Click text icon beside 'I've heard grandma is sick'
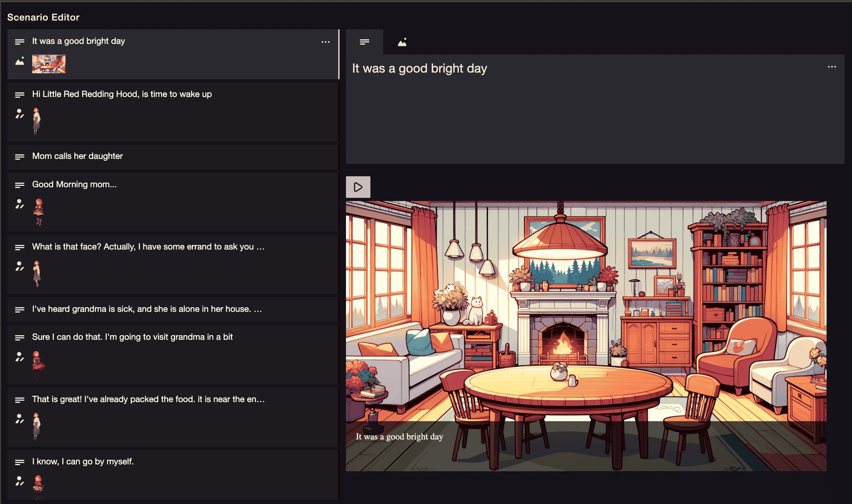 coord(20,310)
